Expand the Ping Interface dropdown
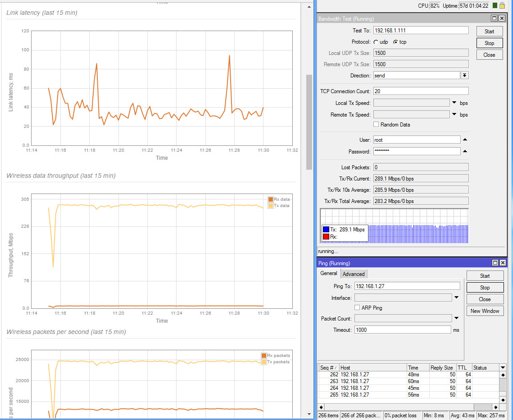The height and width of the screenshot is (420, 513). coord(456,298)
